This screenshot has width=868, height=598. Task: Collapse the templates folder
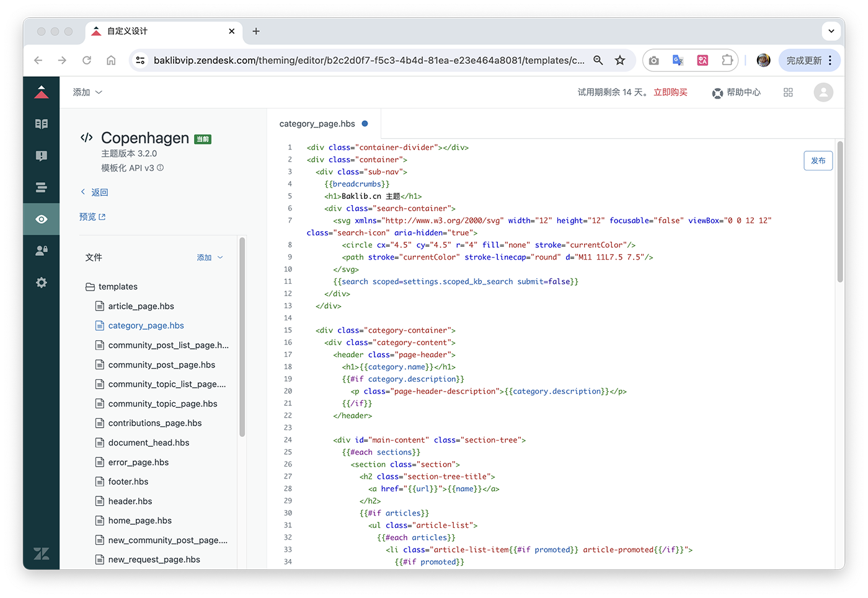(x=112, y=286)
